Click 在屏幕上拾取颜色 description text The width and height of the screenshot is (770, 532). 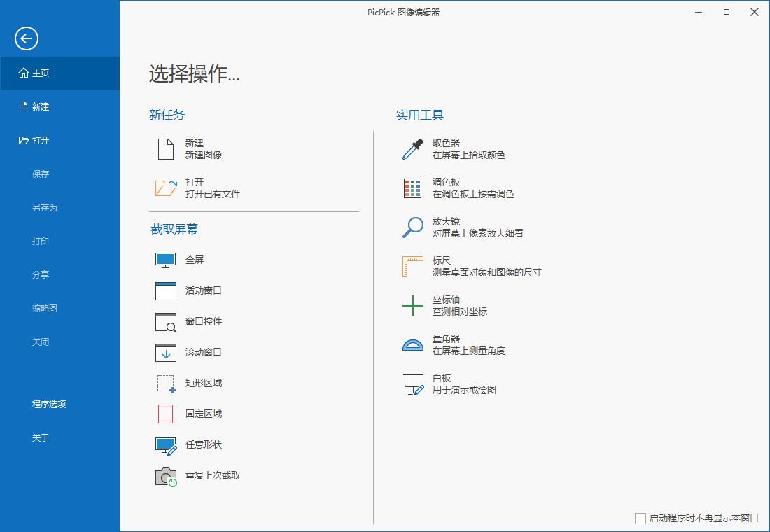(468, 155)
